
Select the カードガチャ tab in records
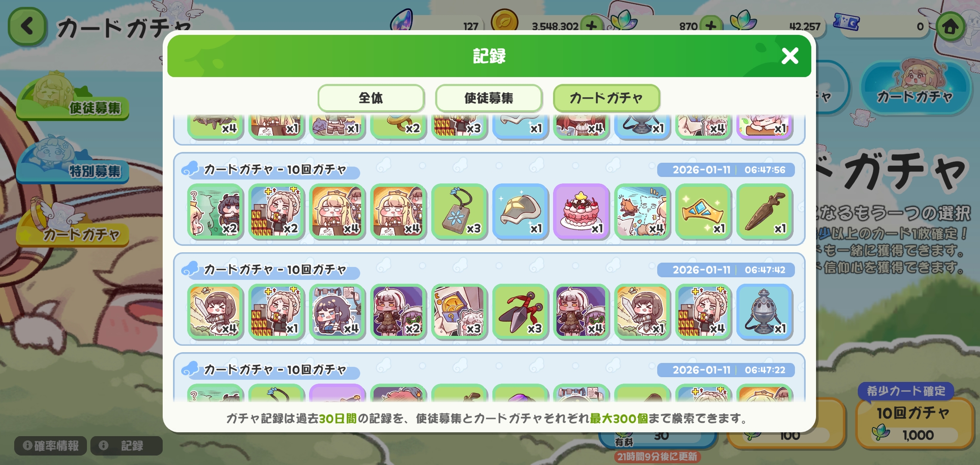click(x=606, y=98)
